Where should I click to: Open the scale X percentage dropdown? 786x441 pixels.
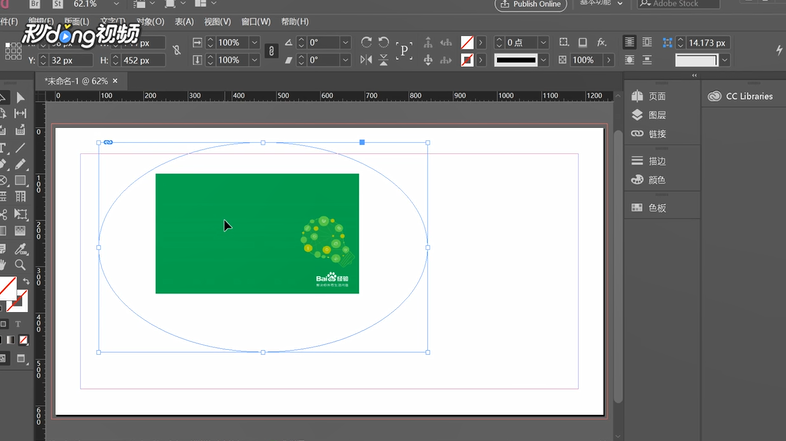click(255, 43)
